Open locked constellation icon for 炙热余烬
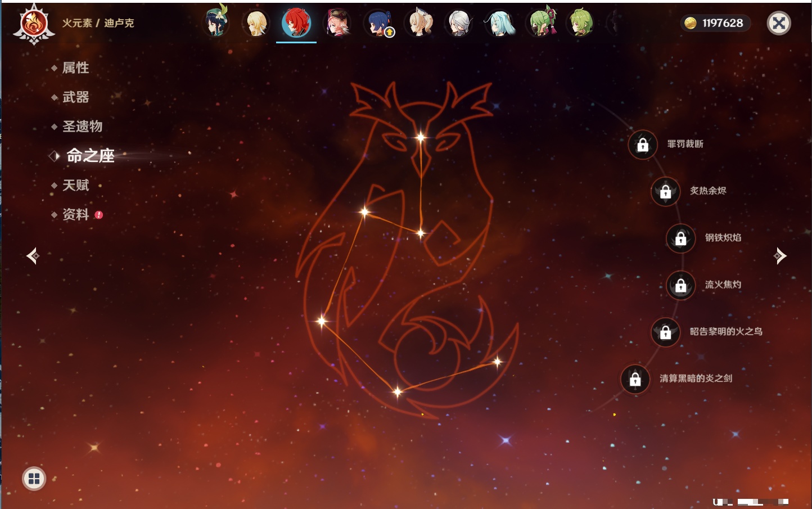 (x=666, y=191)
